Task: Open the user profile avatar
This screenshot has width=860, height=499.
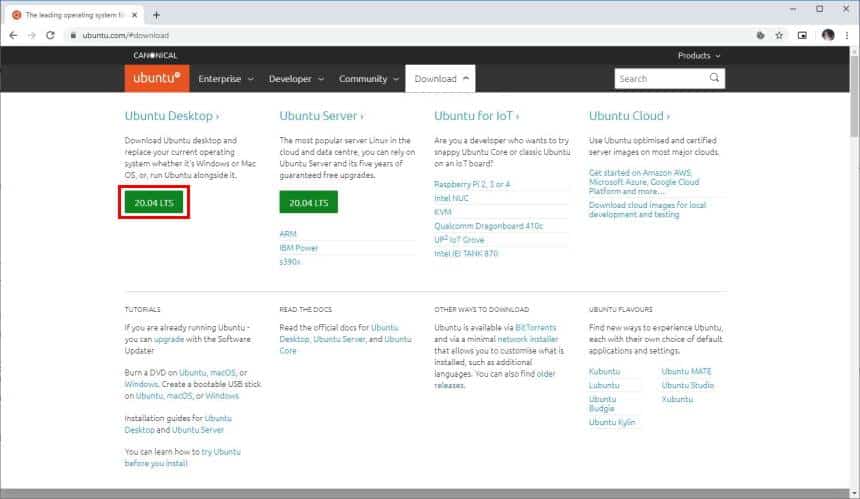Action: pyautogui.click(x=828, y=35)
